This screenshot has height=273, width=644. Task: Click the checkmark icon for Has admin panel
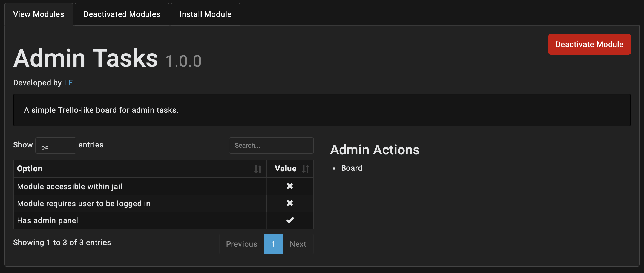point(290,220)
